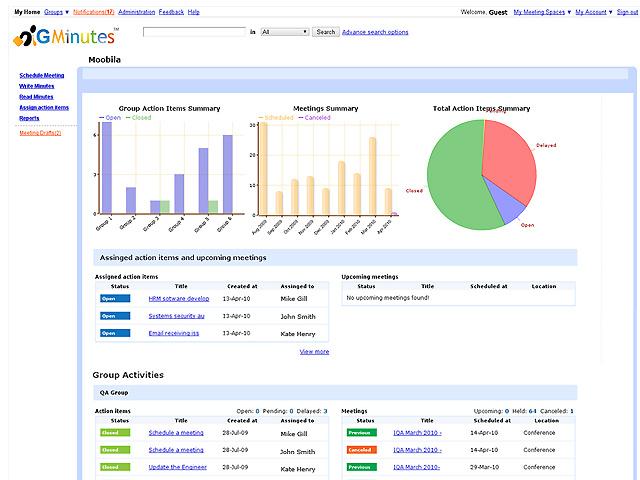Screen dimensions: 640x480
Task: Click Open status badge for Kate Henry row
Action: tap(115, 333)
